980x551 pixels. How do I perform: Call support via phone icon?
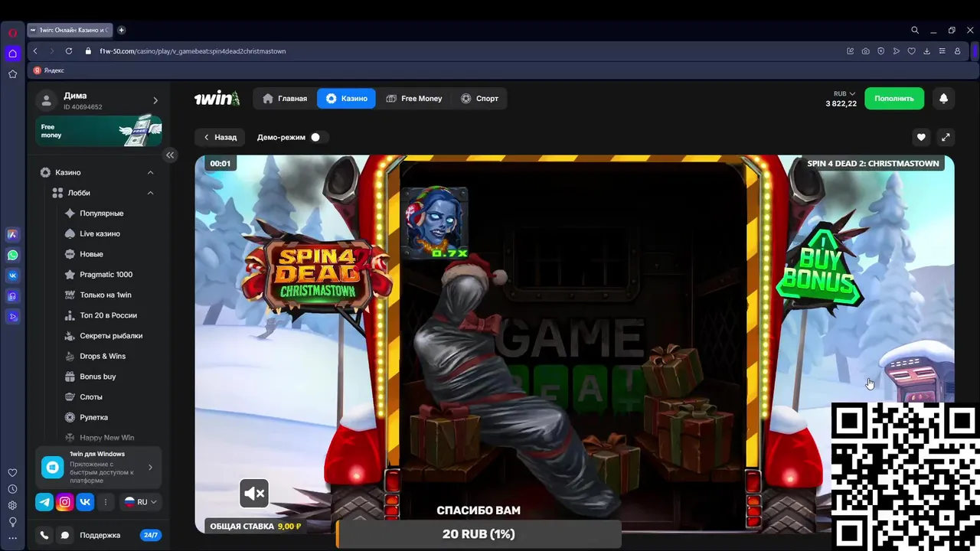tap(44, 535)
